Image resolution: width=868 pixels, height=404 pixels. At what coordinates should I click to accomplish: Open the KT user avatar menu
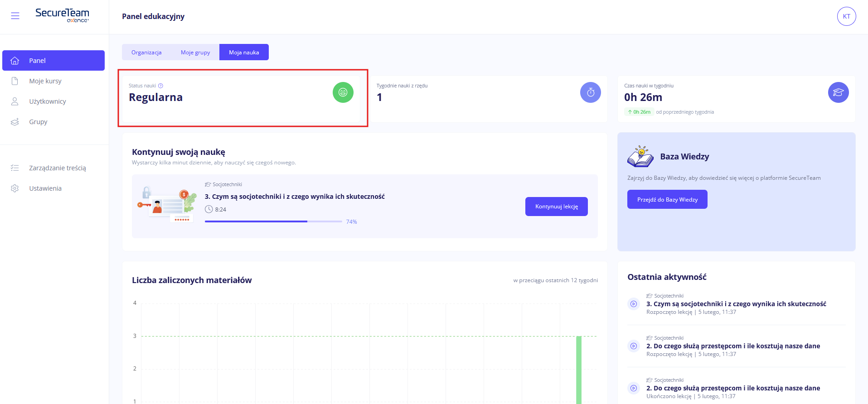pyautogui.click(x=846, y=16)
